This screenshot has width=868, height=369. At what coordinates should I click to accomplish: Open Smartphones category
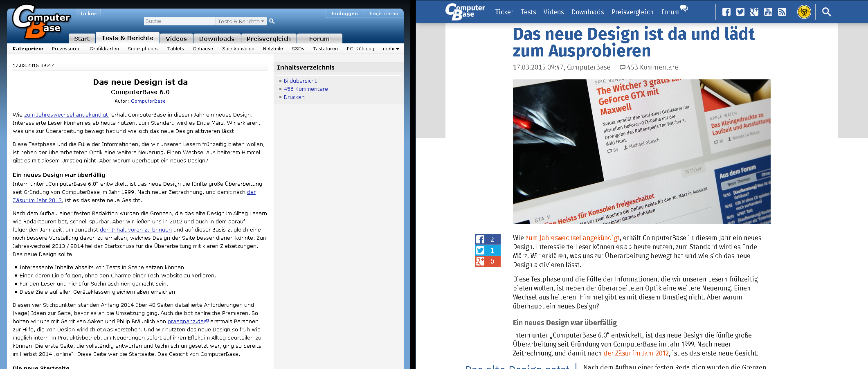(x=143, y=49)
